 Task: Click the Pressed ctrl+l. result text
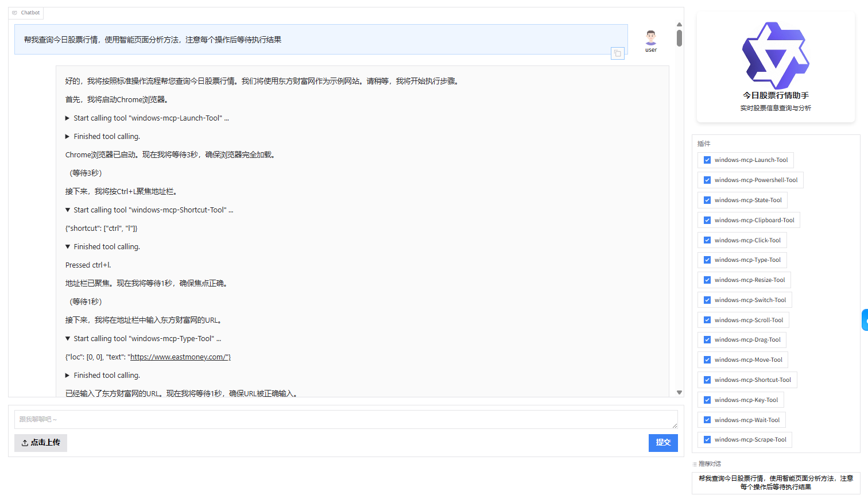click(x=88, y=265)
